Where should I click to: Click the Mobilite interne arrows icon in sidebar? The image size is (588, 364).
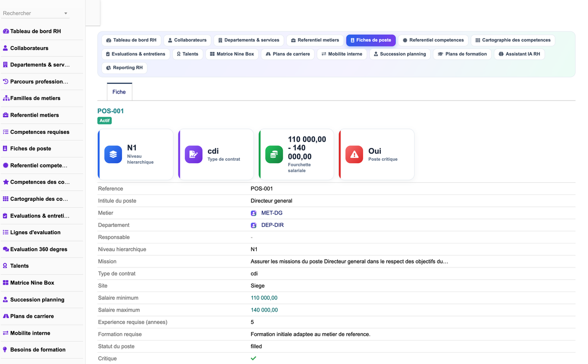tap(6, 333)
